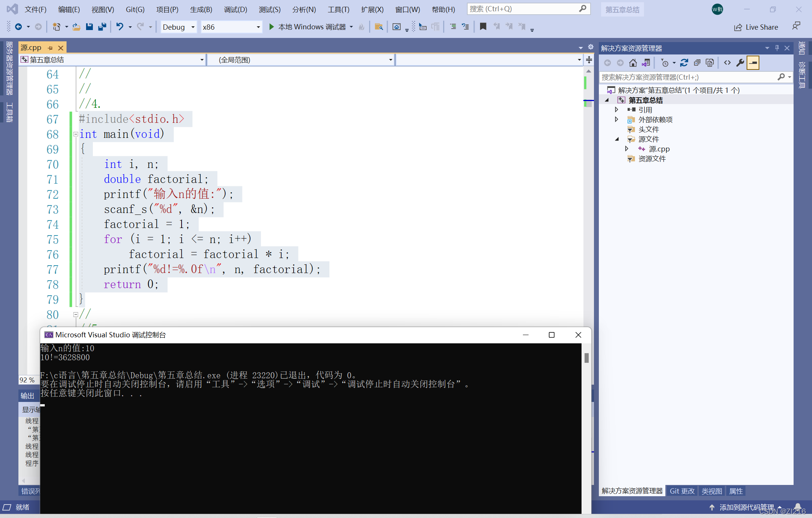Collapse the 源文件 folder node
Image resolution: width=812 pixels, height=518 pixels.
(617, 139)
